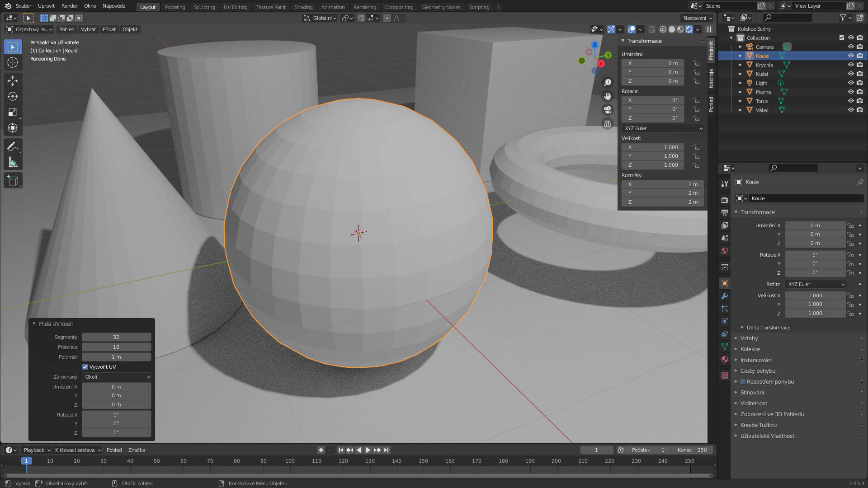Hide Krychle via eye icon
The height and width of the screenshot is (488, 868).
[850, 65]
